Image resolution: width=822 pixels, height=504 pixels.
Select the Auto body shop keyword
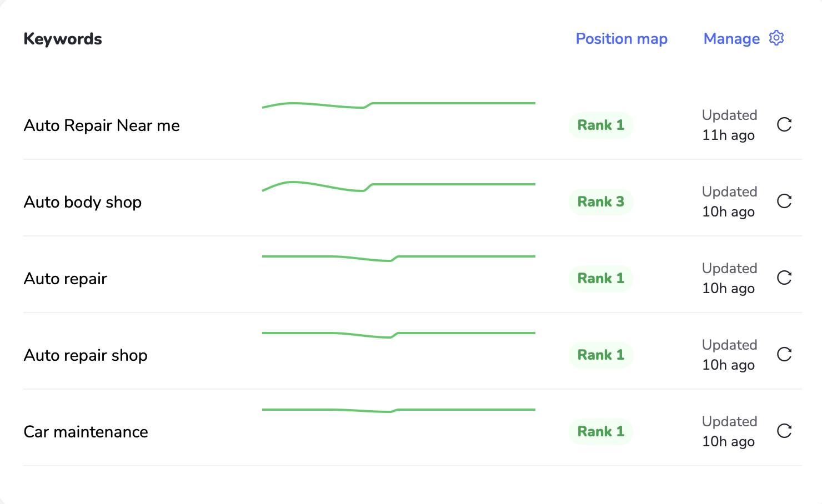click(83, 202)
